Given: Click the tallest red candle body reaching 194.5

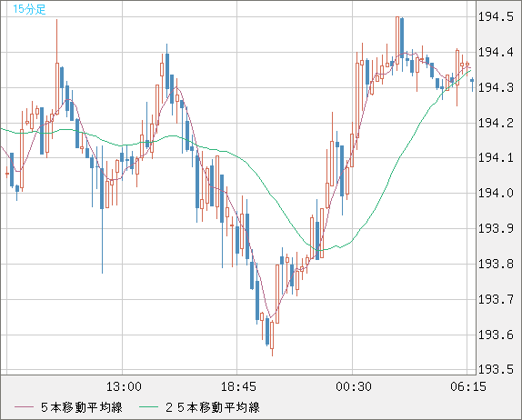Looking at the screenshot, I should 397,40.
